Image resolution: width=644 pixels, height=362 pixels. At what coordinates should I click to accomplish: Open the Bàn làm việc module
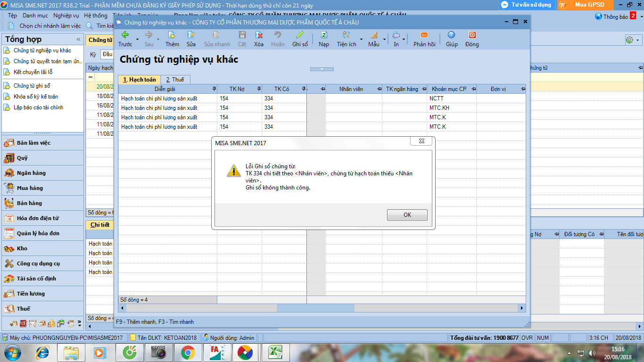coord(42,143)
